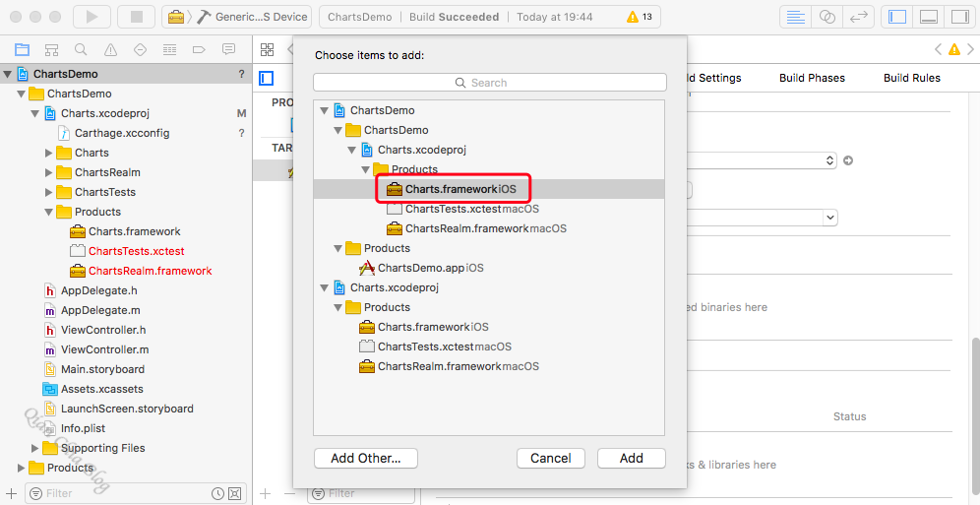Select Carthage.xcconfig in navigator
The width and height of the screenshot is (980, 505).
point(122,133)
